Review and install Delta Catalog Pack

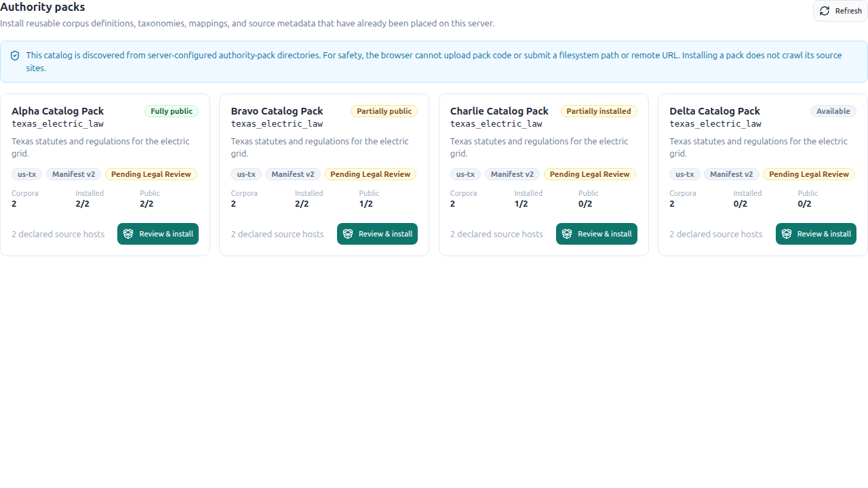click(x=816, y=234)
